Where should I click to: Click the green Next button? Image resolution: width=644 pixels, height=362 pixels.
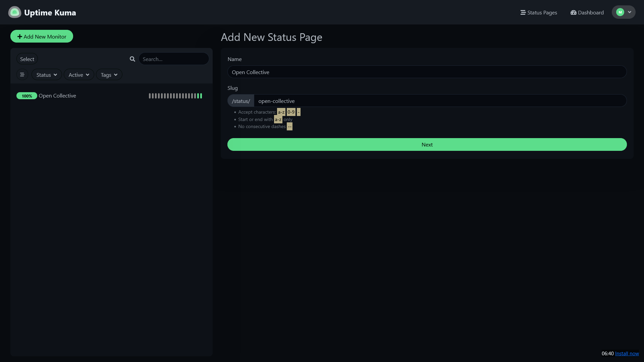(x=427, y=144)
